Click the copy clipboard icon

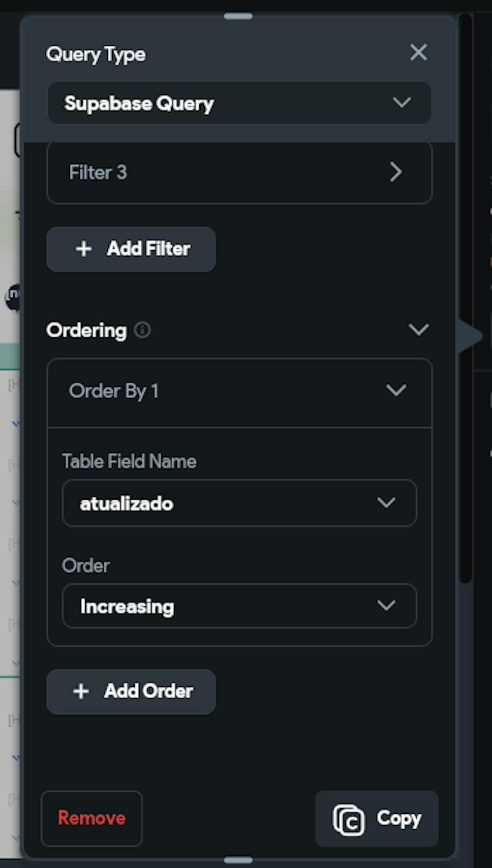click(349, 820)
